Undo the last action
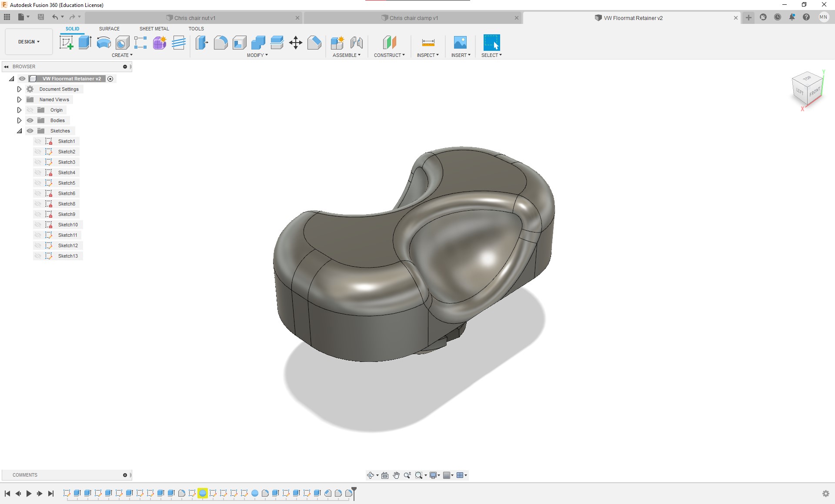The image size is (835, 504). tap(55, 17)
